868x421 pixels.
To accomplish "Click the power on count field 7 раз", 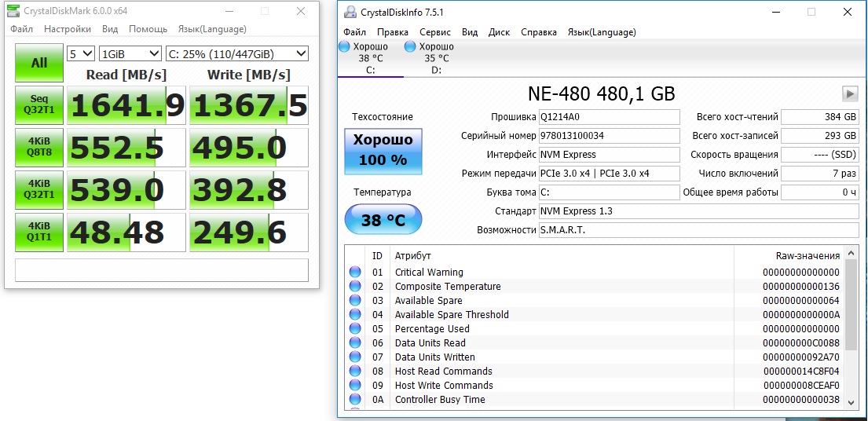I will pos(820,174).
